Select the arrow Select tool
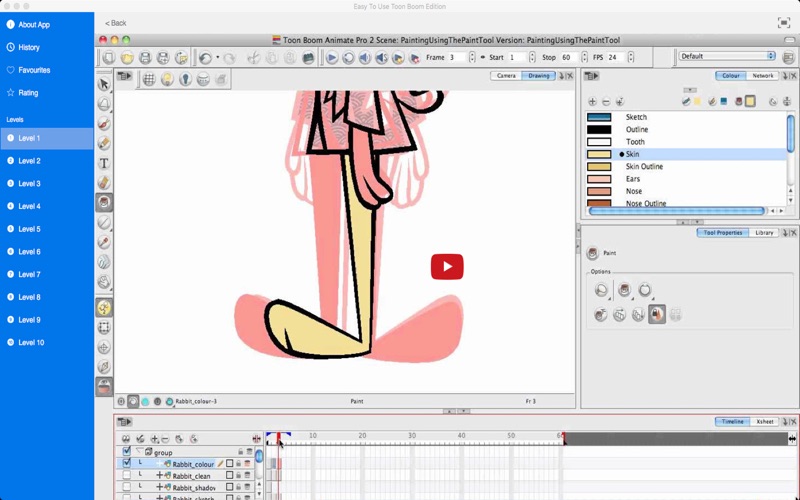 click(104, 85)
